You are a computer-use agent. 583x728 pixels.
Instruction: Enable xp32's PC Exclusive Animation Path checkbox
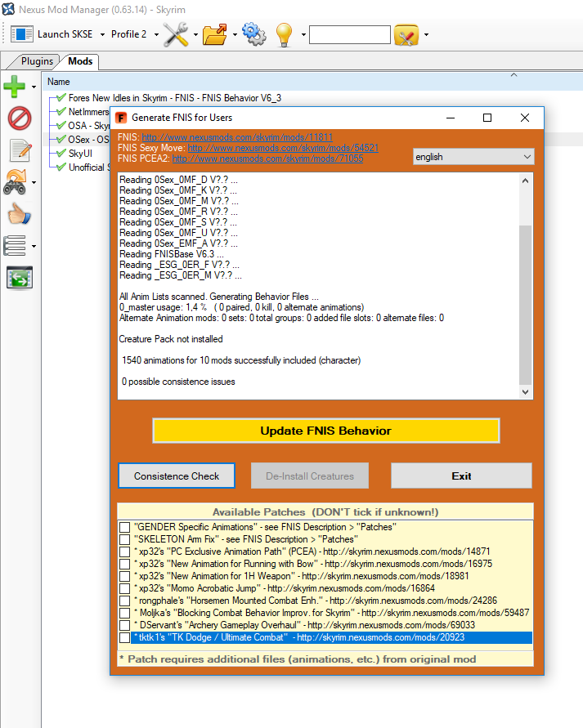[124, 552]
